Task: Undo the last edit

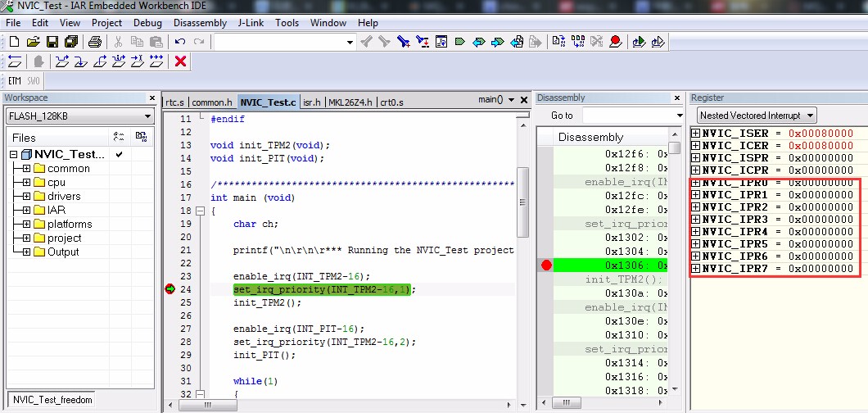Action: click(180, 42)
